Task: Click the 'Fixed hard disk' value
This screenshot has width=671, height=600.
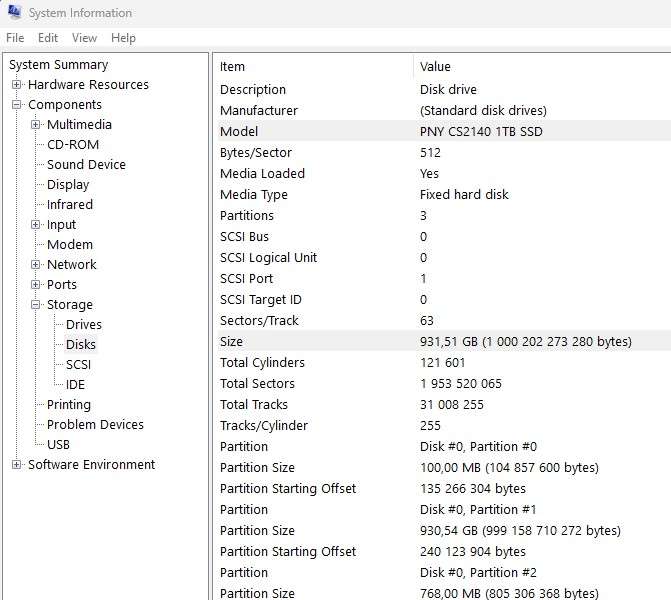Action: click(x=464, y=194)
